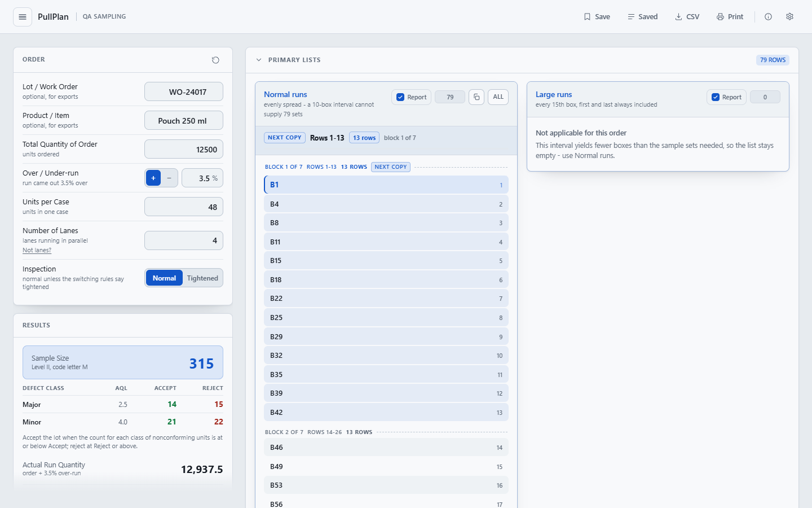The image size is (812, 508).
Task: Click the Large runs count field 0
Action: point(765,97)
